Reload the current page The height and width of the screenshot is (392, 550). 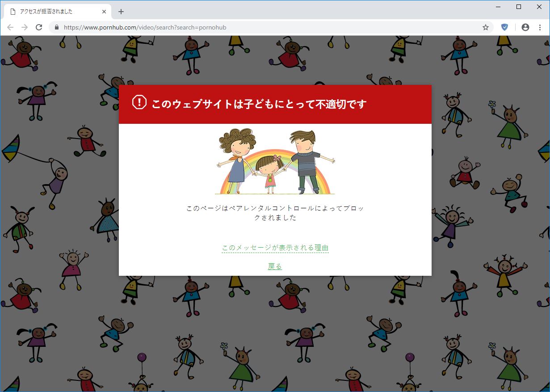(39, 27)
